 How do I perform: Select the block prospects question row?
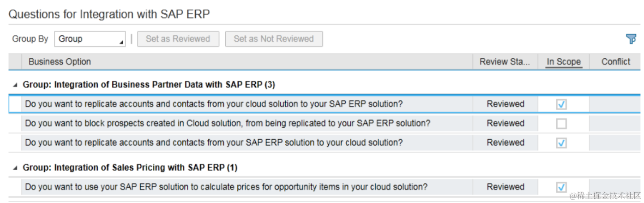pos(228,123)
